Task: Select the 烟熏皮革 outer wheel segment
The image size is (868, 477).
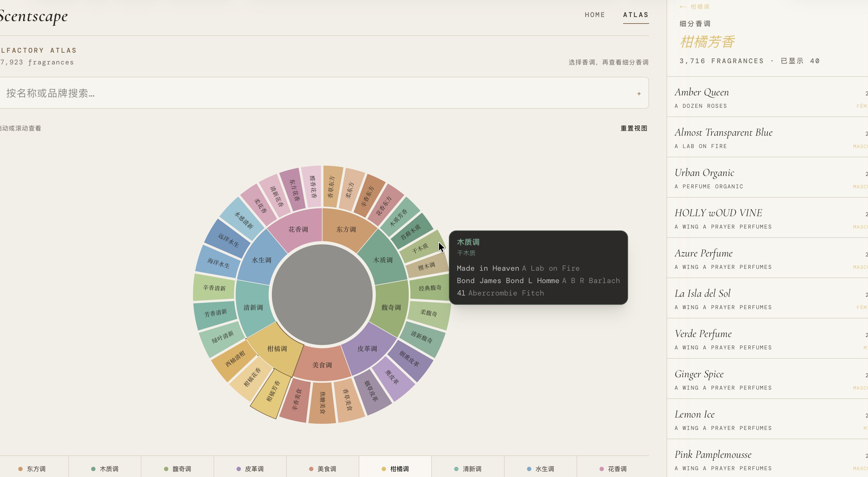Action: point(410,359)
